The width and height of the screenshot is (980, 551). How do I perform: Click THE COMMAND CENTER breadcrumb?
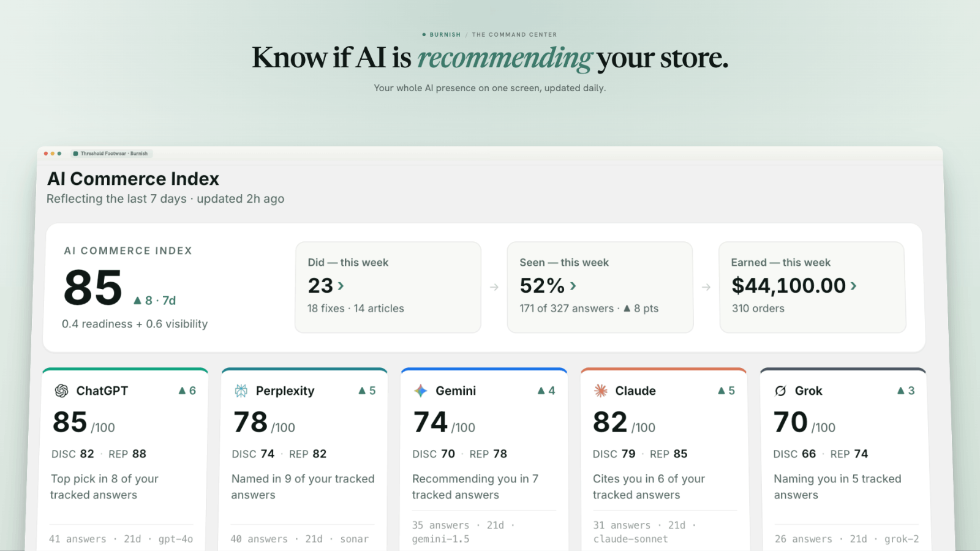[x=514, y=35]
